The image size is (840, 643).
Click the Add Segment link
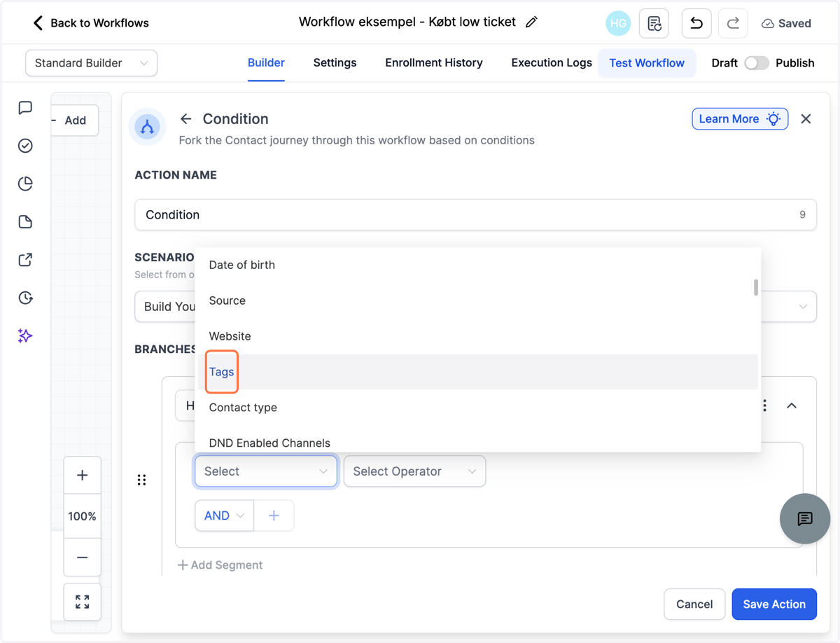pos(220,565)
